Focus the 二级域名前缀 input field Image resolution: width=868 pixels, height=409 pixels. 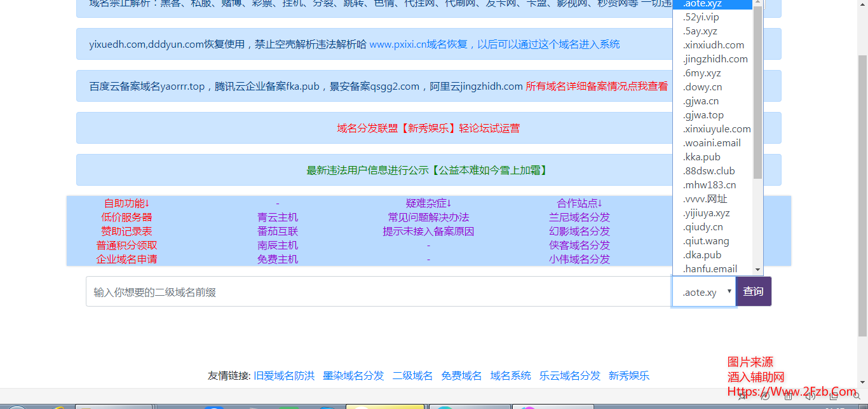[x=378, y=292]
